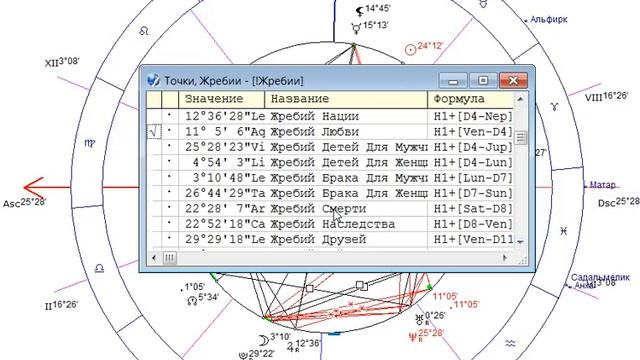Click the horizontal scrollbar right arrow
This screenshot has height=360, width=640.
[x=505, y=258]
